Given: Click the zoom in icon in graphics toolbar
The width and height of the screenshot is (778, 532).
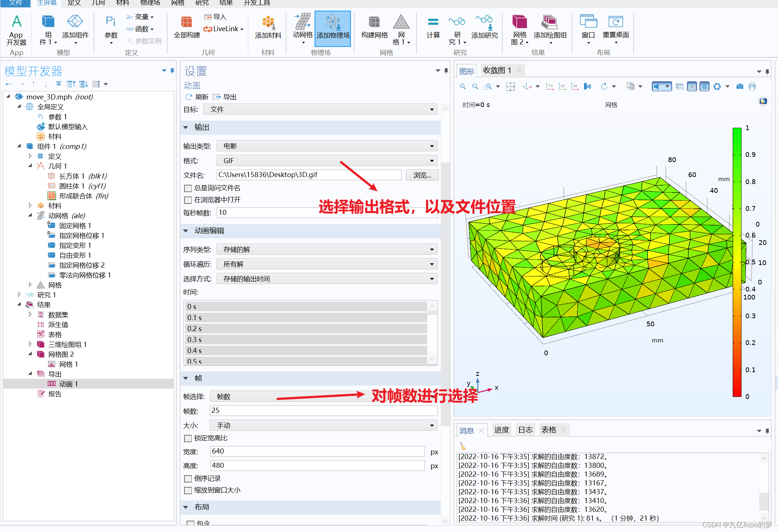Looking at the screenshot, I should point(463,87).
